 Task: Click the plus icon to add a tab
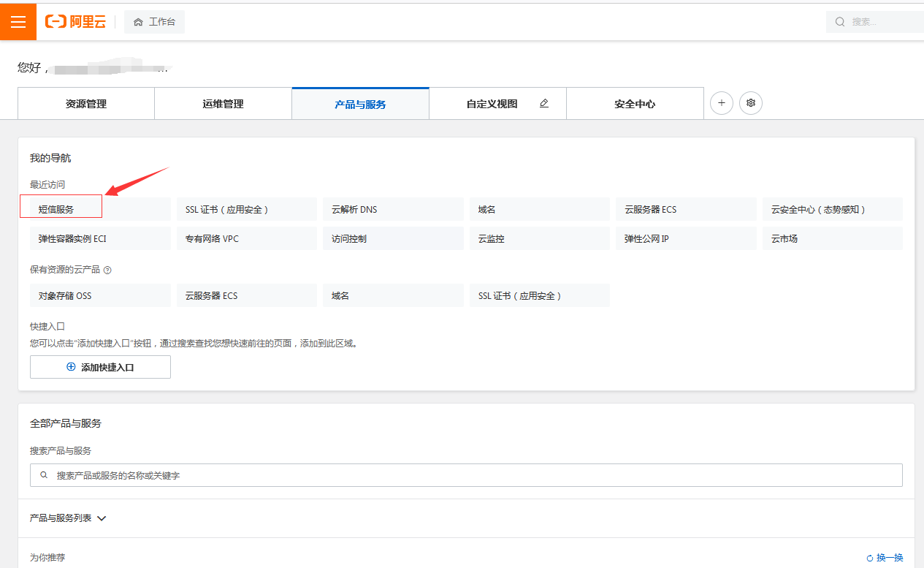[722, 103]
